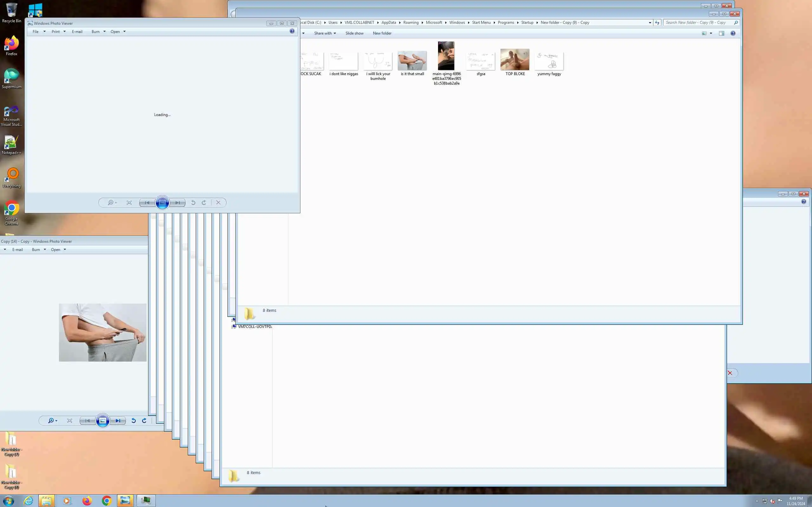Rotate counterclockwise in the lower Photo Viewer
Screen dimensions: 812x507
(x=134, y=420)
